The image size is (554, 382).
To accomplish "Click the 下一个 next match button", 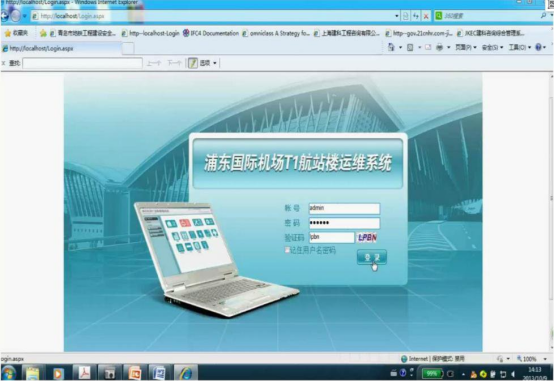I will pyautogui.click(x=174, y=63).
